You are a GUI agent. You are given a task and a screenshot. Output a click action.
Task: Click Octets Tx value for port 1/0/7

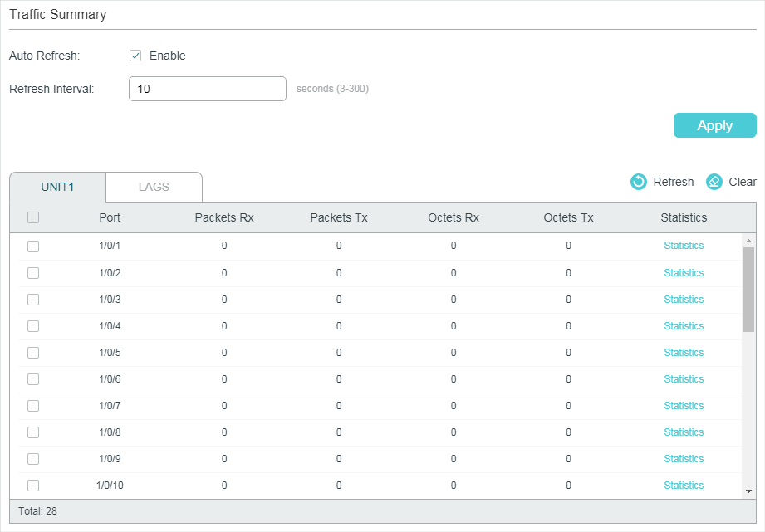[568, 406]
